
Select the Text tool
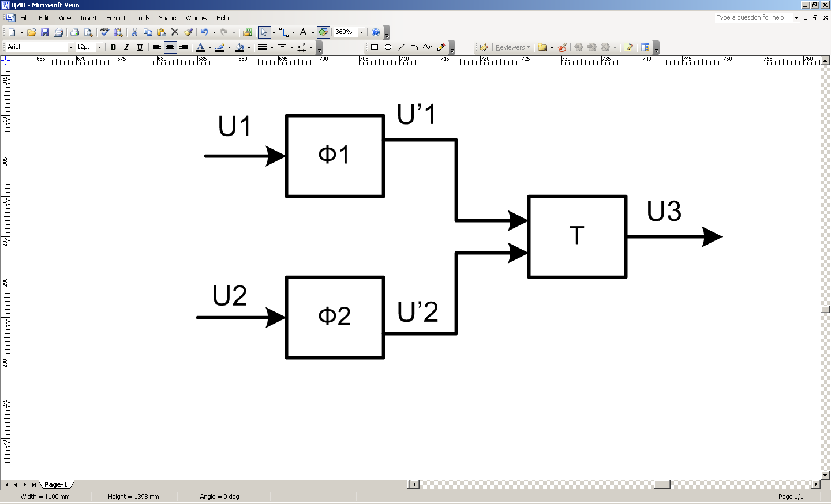tap(303, 32)
